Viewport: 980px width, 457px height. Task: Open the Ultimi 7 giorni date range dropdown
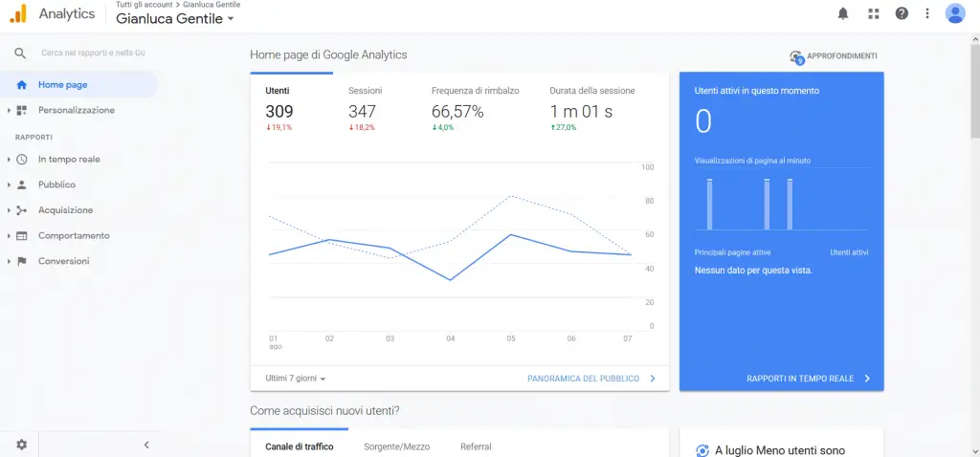coord(296,379)
